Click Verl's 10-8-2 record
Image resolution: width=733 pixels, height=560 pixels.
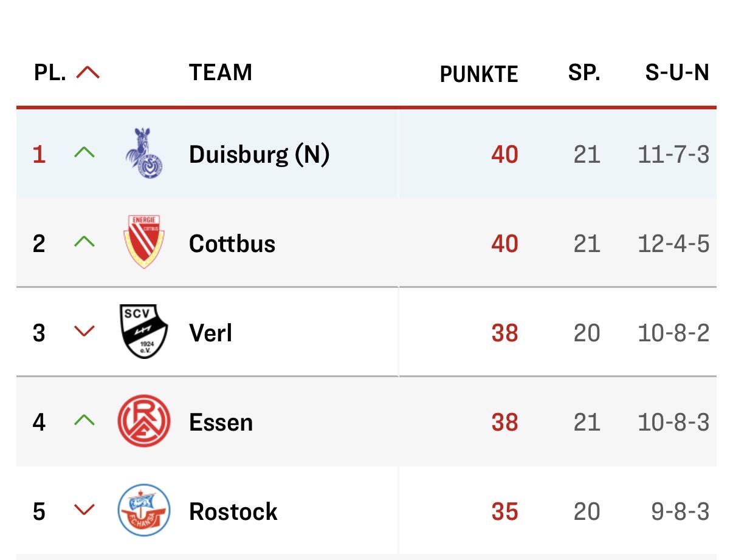pos(673,333)
